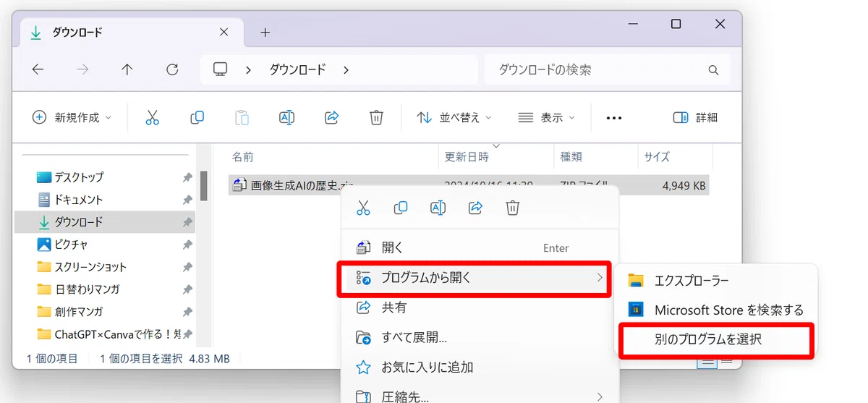Click the Rename icon in the toolbar
Screen dimensions: 868x403
(x=286, y=117)
